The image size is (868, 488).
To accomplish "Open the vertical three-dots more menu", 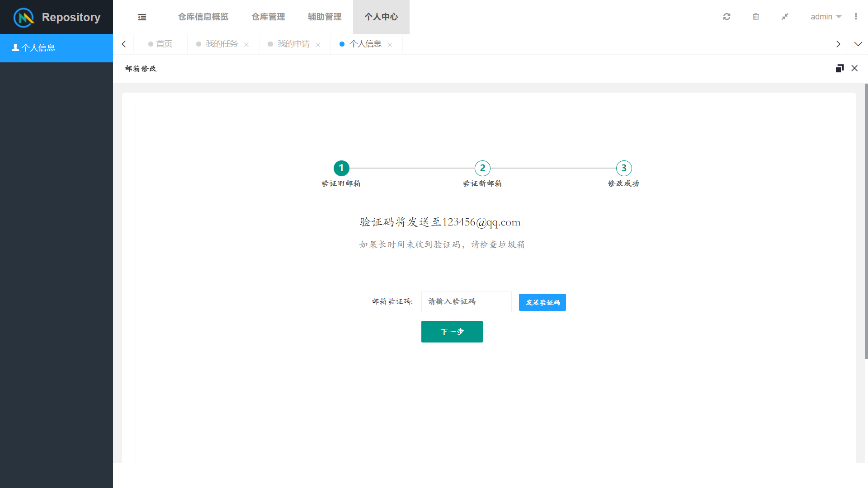I will 855,17.
